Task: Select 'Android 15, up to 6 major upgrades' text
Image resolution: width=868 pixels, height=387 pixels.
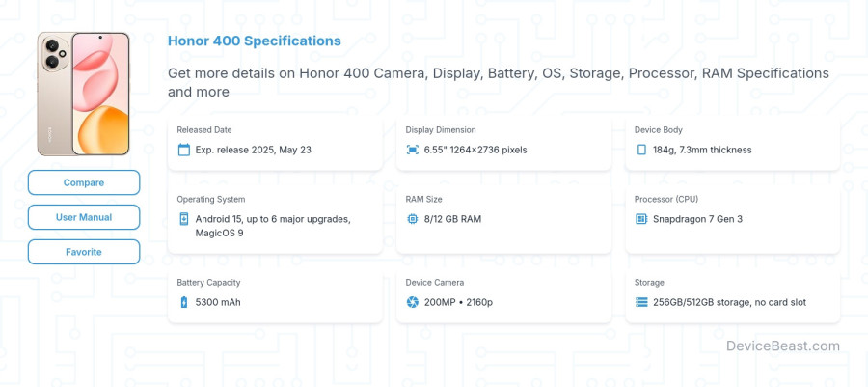Action: pyautogui.click(x=273, y=219)
